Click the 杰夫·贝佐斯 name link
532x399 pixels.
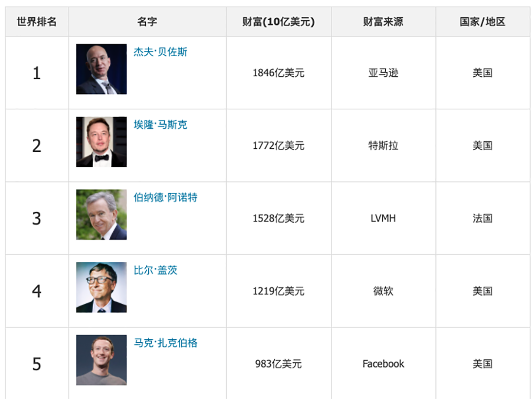click(161, 52)
